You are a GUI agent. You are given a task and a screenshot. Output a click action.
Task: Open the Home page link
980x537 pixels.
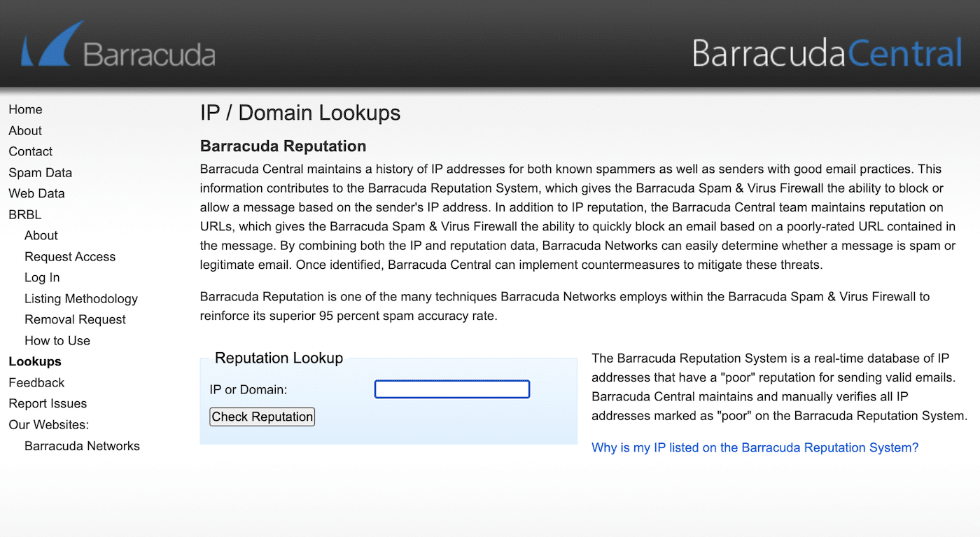(x=25, y=109)
